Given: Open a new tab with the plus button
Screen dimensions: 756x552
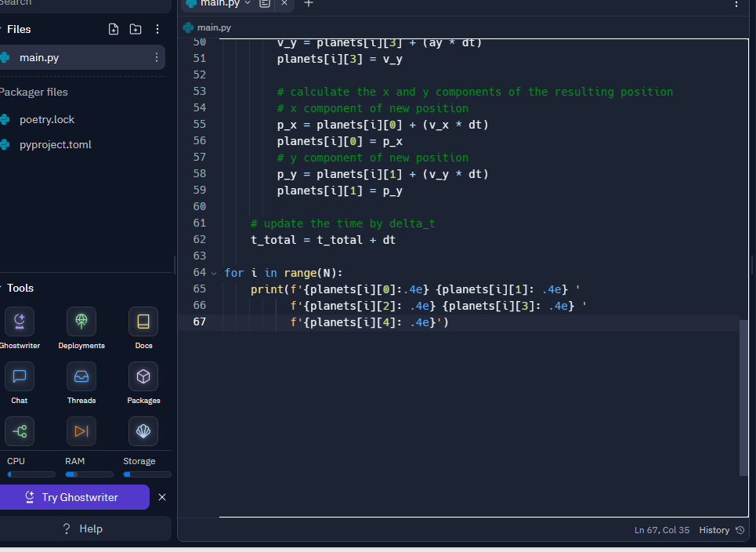Looking at the screenshot, I should pos(308,4).
